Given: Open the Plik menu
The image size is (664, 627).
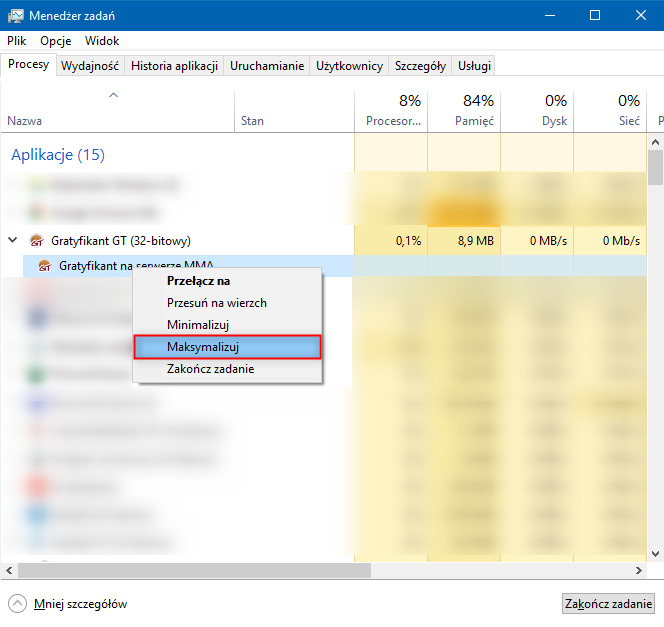Looking at the screenshot, I should coord(17,41).
